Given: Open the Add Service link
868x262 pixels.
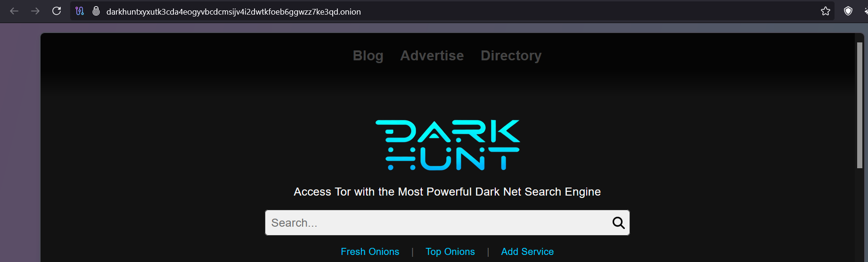Looking at the screenshot, I should coord(527,252).
